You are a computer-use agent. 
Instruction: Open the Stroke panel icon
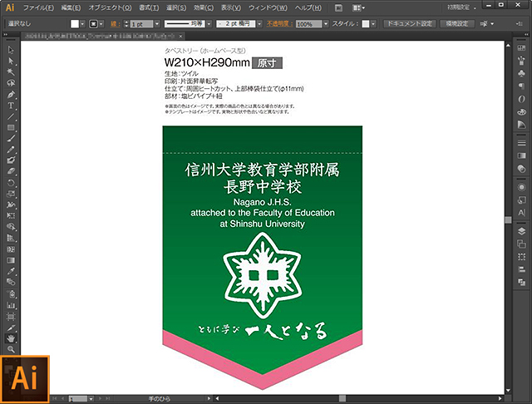(x=521, y=143)
